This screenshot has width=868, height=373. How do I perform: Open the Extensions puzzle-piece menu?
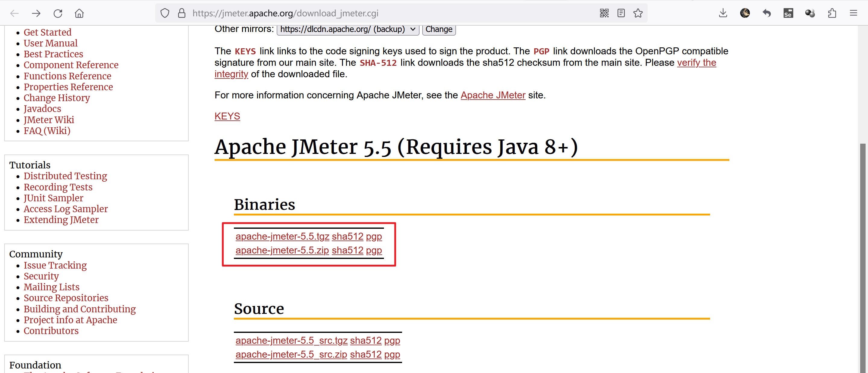click(x=832, y=13)
